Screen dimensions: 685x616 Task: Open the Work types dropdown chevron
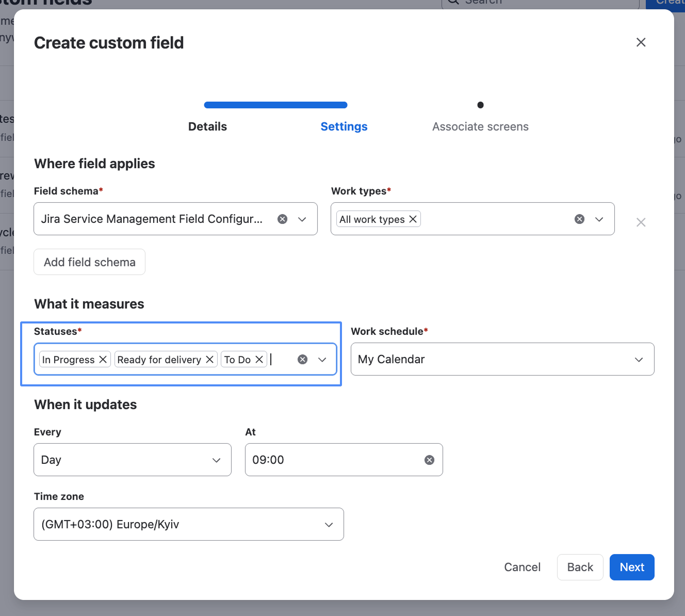(599, 219)
